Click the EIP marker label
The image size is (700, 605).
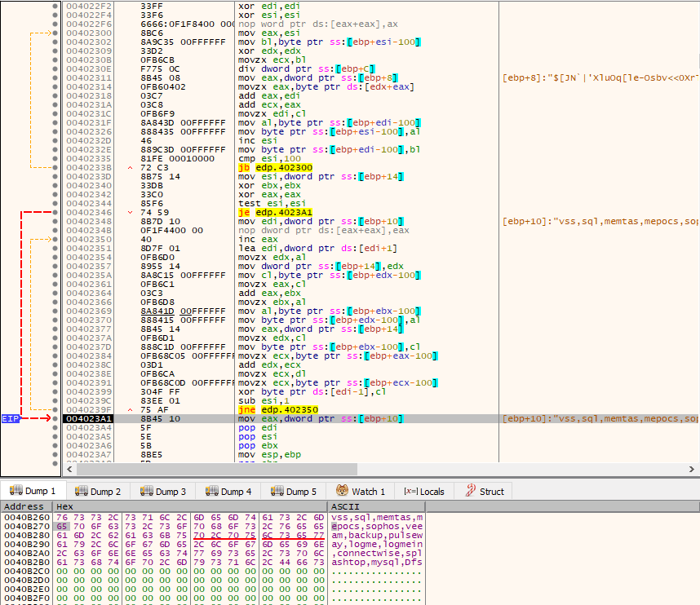coord(11,418)
